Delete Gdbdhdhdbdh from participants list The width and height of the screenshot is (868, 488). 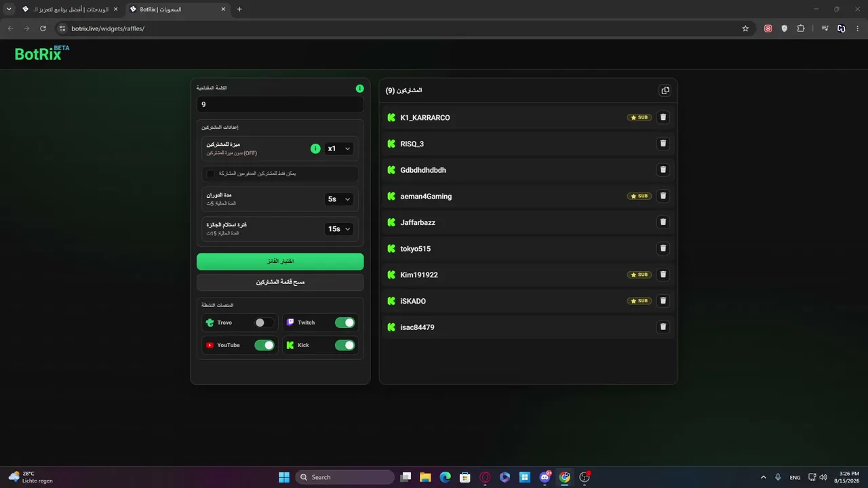(x=663, y=169)
